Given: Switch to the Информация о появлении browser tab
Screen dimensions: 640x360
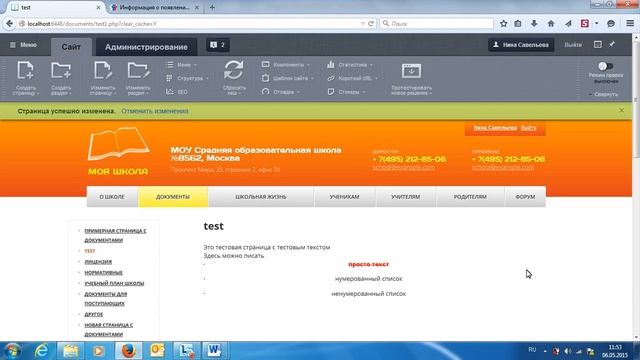Looking at the screenshot, I should tap(154, 7).
